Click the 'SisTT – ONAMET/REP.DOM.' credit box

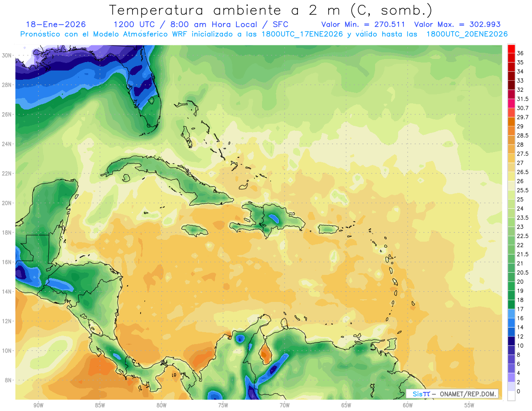tap(452, 394)
